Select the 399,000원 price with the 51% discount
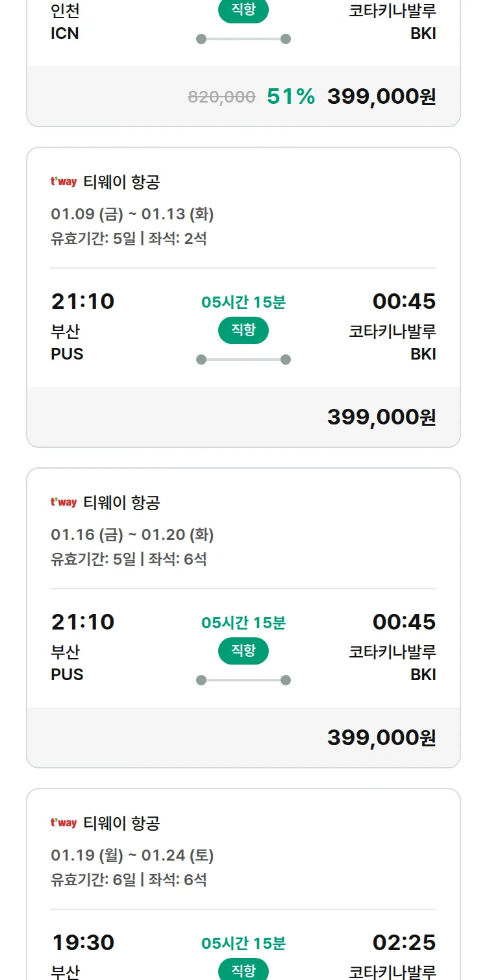The height and width of the screenshot is (980, 487). tap(381, 97)
